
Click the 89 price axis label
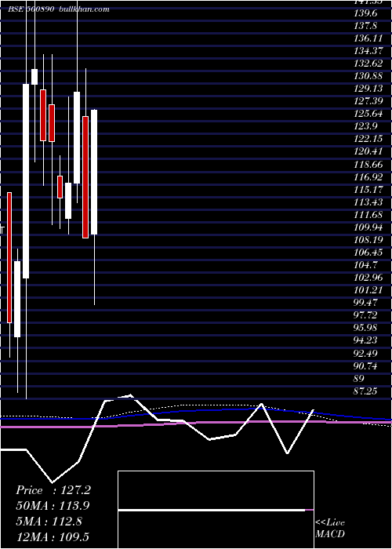pos(359,379)
